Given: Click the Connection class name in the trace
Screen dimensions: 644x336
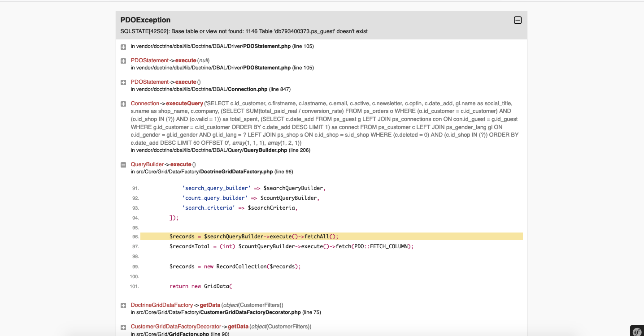Looking at the screenshot, I should [x=145, y=103].
